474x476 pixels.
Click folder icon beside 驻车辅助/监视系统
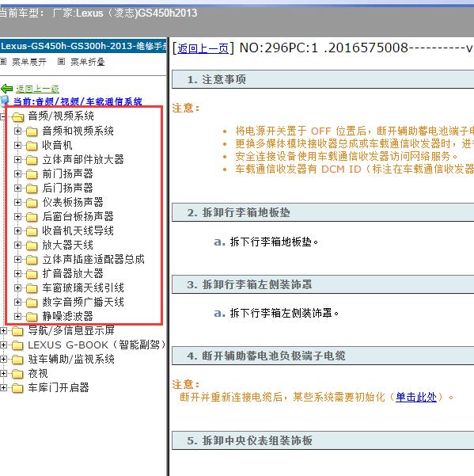click(x=17, y=360)
